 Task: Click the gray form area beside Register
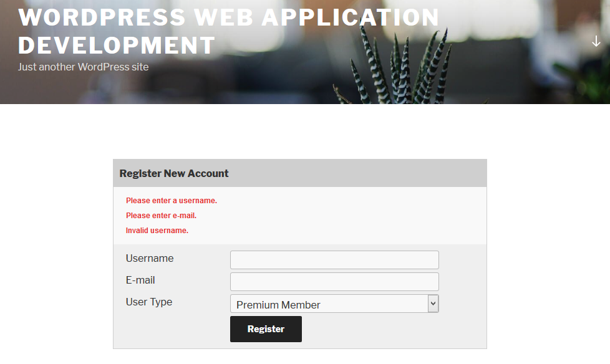pos(387,329)
